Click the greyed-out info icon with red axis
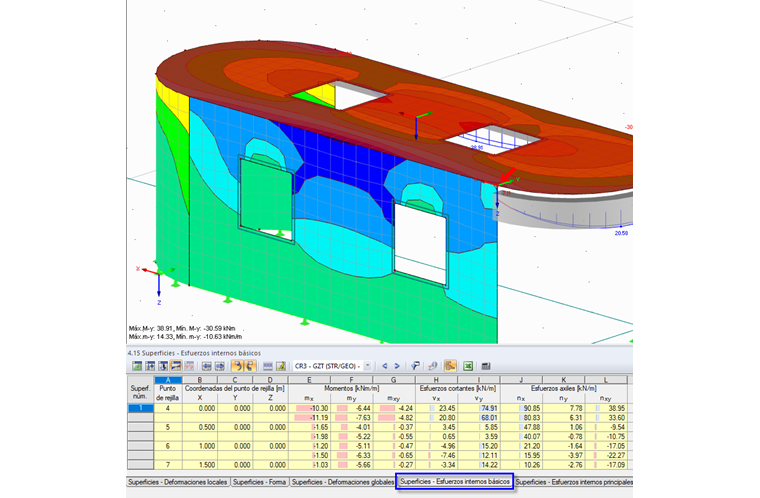The width and height of the screenshot is (760, 498). [x=432, y=366]
